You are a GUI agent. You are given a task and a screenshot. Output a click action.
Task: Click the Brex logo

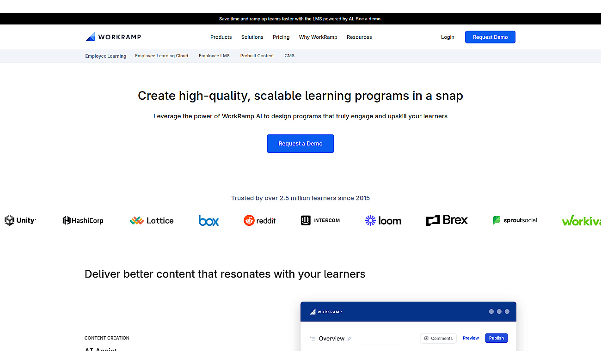pos(447,220)
